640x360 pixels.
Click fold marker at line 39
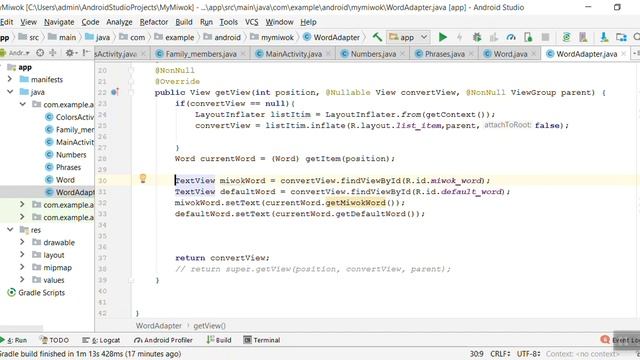coord(131,280)
